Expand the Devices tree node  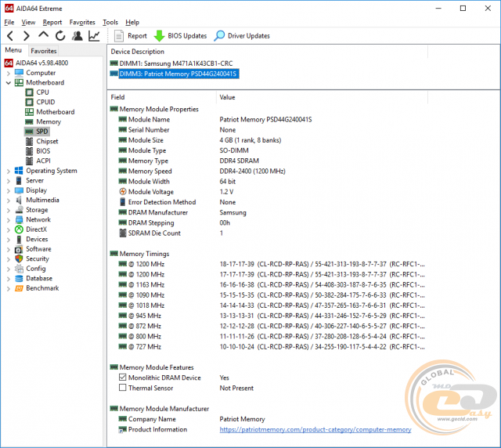click(x=9, y=240)
